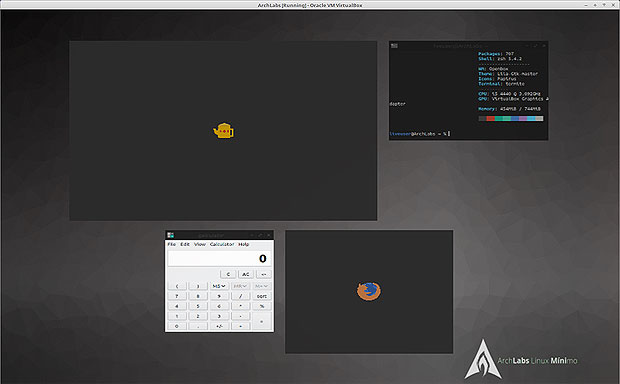Click the C clear button
Screen dimensions: 620x384
point(228,274)
